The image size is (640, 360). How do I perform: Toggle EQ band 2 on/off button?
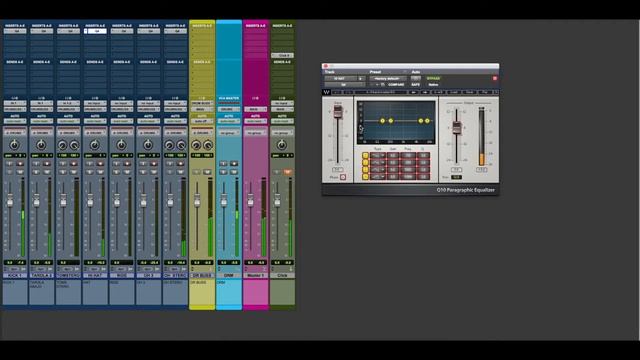pos(365,162)
